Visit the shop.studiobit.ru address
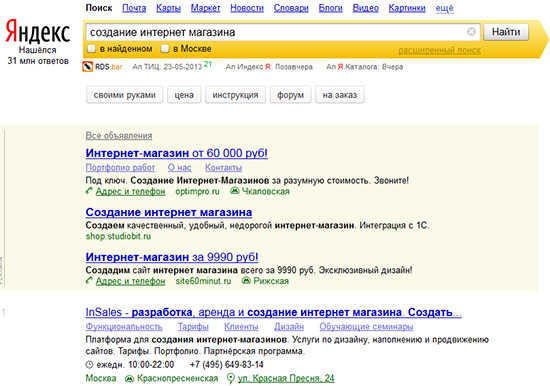The width and height of the screenshot is (550, 386). pos(118,236)
